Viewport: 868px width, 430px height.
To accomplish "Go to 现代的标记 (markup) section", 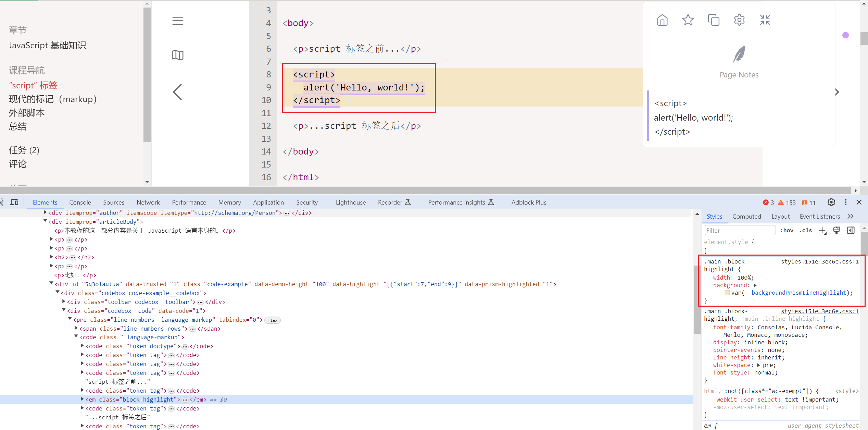I will pyautogui.click(x=53, y=99).
